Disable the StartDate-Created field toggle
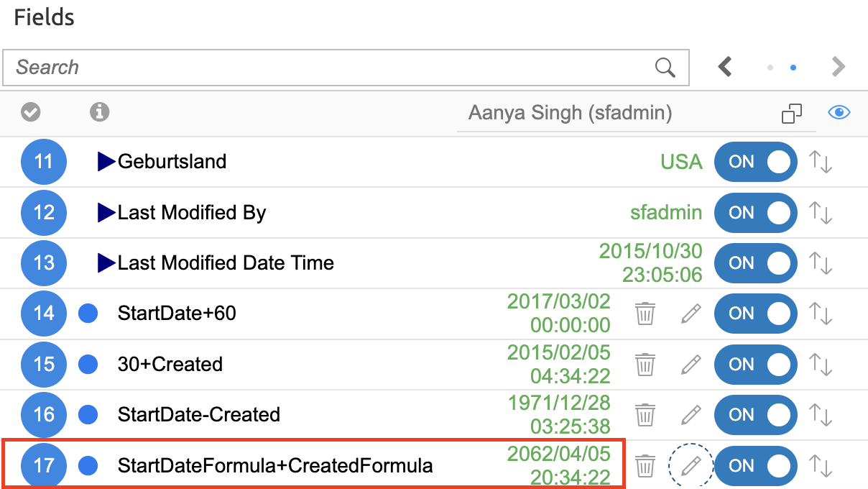This screenshot has width=868, height=489. (x=755, y=415)
